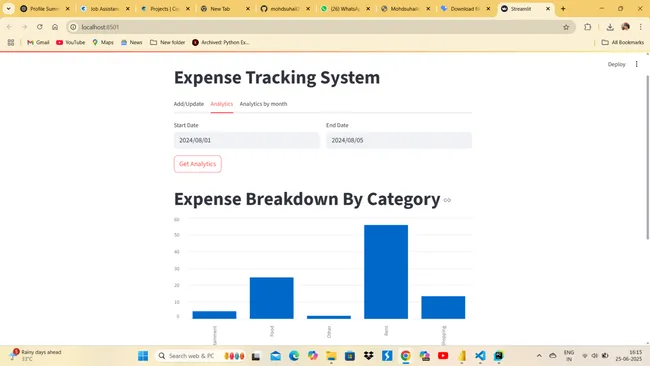Click the Deploy button
Image resolution: width=650 pixels, height=366 pixels.
coord(616,64)
